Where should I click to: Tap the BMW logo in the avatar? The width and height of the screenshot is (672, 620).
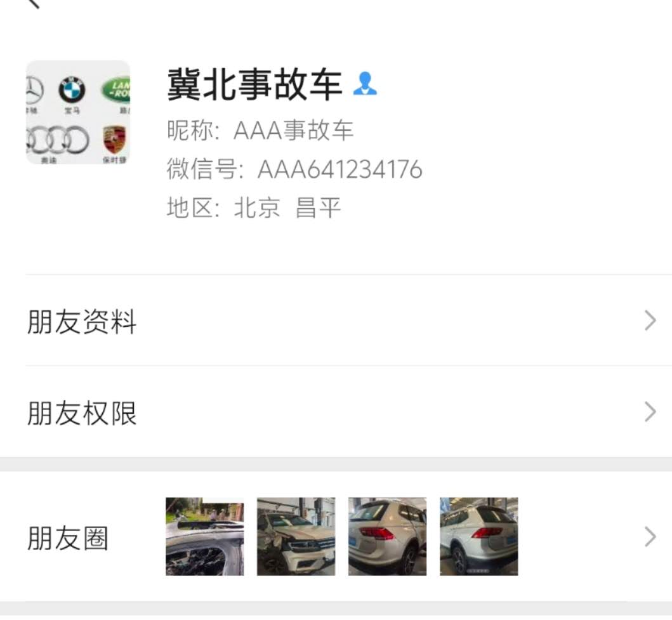click(72, 90)
